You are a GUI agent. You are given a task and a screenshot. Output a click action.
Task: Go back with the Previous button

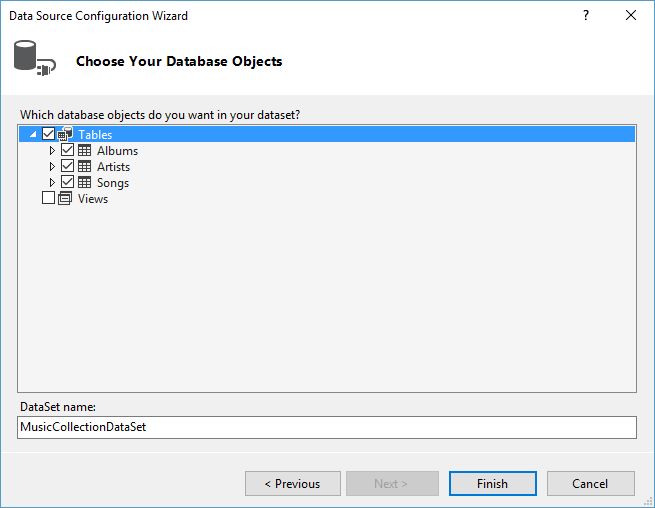click(x=293, y=484)
